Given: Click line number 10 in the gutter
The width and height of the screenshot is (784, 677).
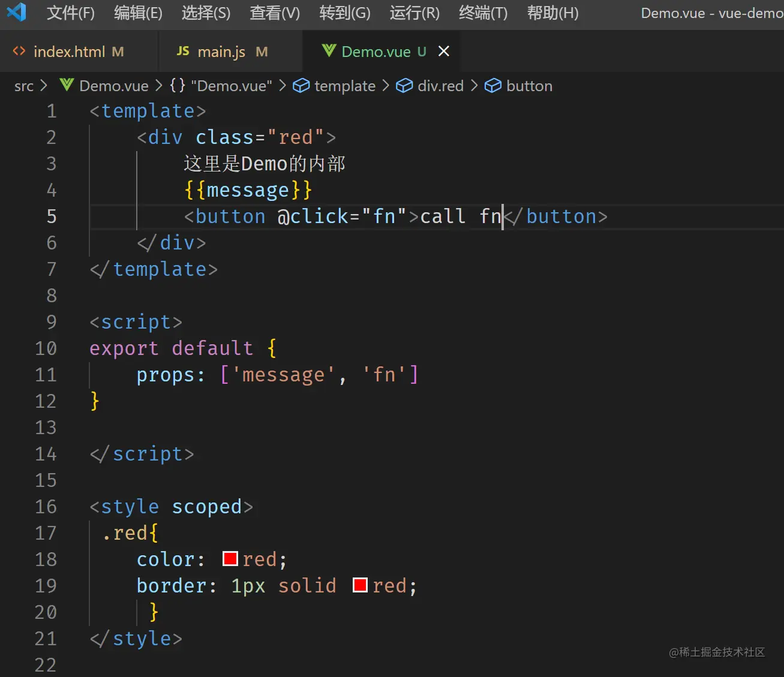Looking at the screenshot, I should (x=46, y=348).
